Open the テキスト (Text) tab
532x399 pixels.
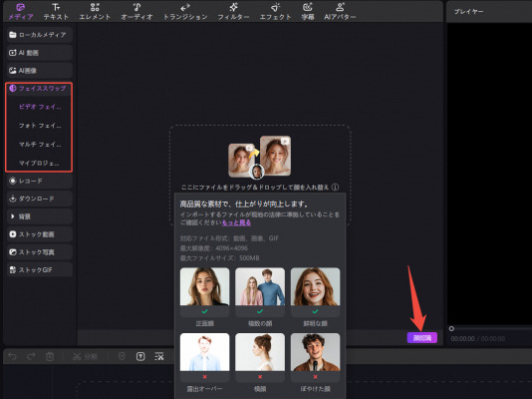click(56, 12)
